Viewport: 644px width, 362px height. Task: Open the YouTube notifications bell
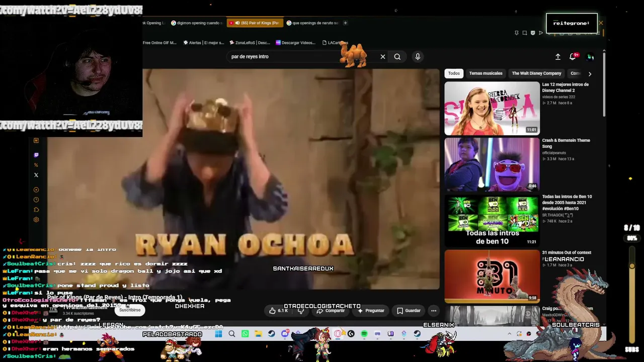573,57
